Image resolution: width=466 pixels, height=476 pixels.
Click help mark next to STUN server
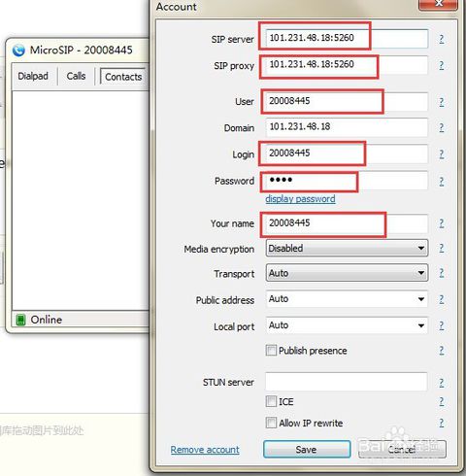442,383
